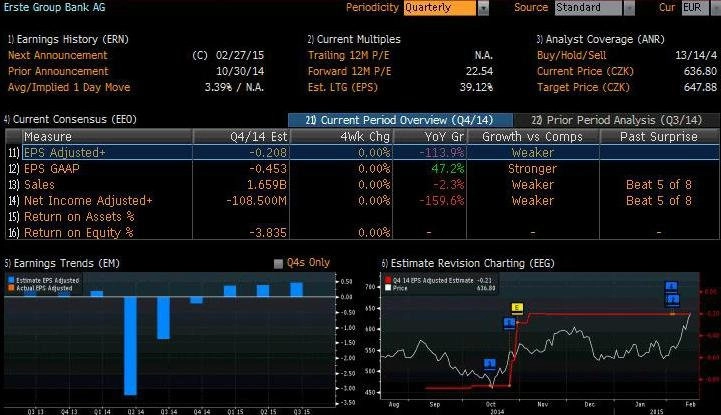Switch to Prior Period Analysis (Q3/14) tab
Image resolution: width=721 pixels, height=415 pixels.
617,120
